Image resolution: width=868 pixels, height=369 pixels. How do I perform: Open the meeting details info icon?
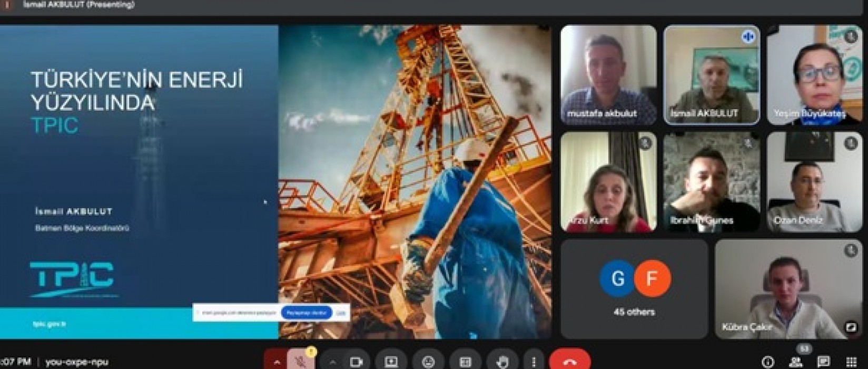point(768,362)
